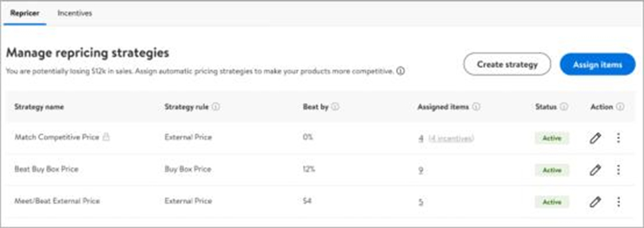The image size is (644, 228).
Task: Click lock icon beside Match Competitive Price
Action: pos(106,137)
